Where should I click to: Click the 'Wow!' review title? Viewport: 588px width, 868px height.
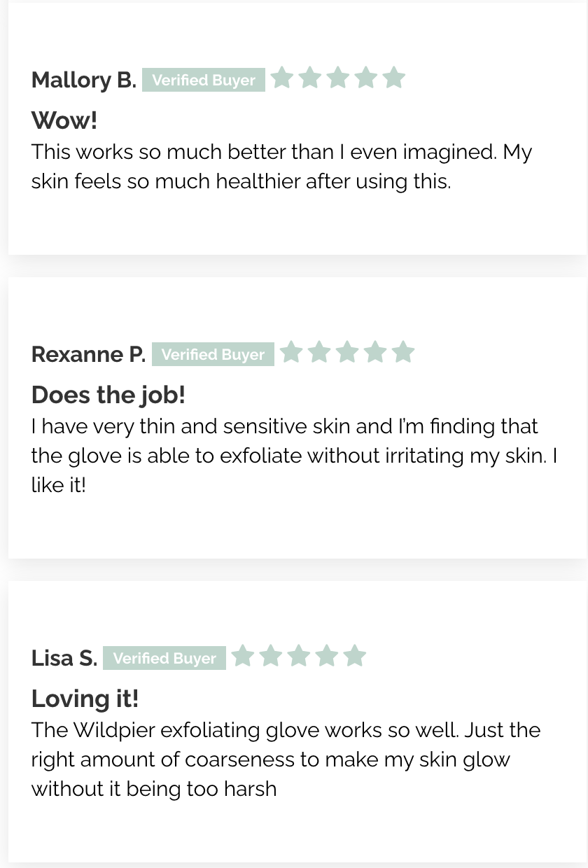tap(64, 120)
